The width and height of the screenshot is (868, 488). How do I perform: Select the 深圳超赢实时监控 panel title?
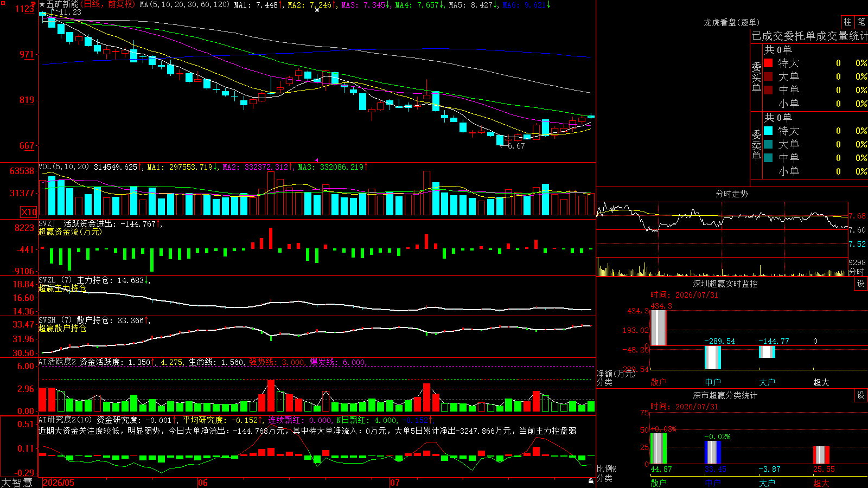click(x=725, y=284)
